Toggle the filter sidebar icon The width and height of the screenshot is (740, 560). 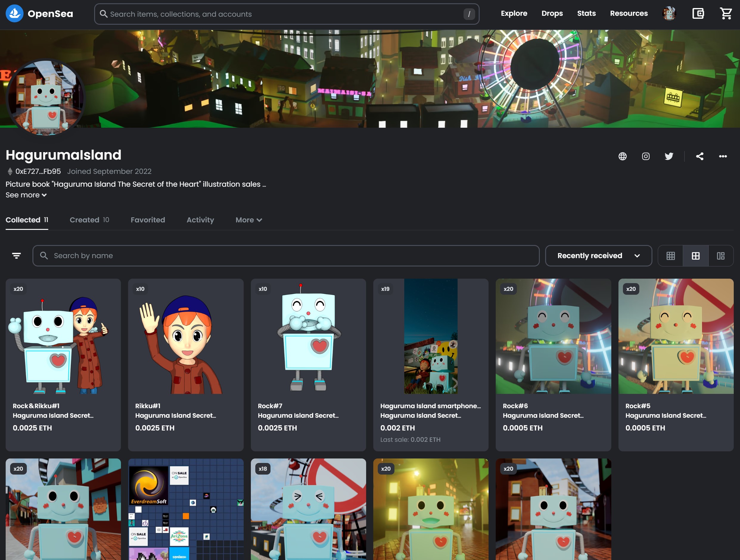(16, 256)
